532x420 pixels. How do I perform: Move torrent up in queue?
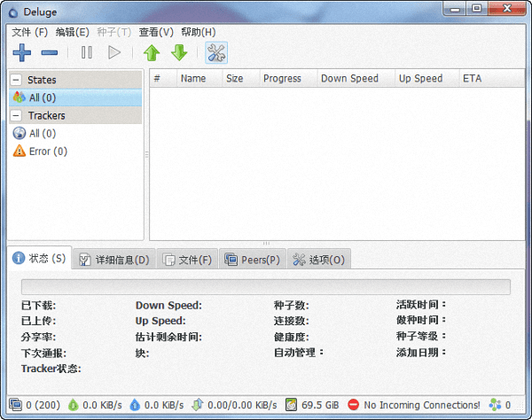pos(152,52)
